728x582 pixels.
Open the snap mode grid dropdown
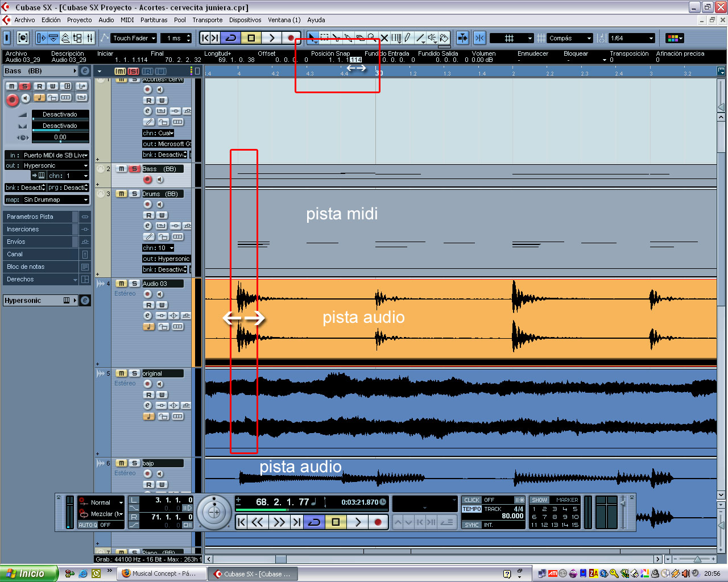pyautogui.click(x=511, y=38)
